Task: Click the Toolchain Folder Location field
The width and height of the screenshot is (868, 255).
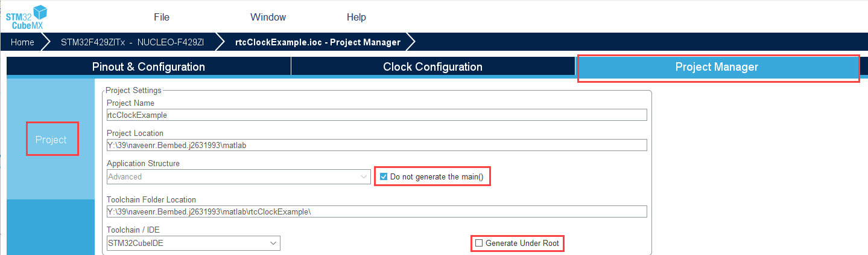Action: click(376, 211)
